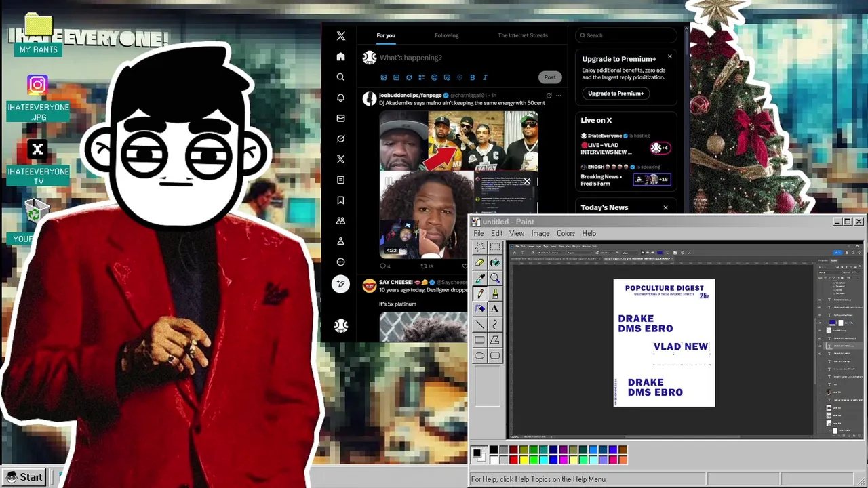868x488 pixels.
Task: Toggle bold text in the composer
Action: tap(472, 77)
